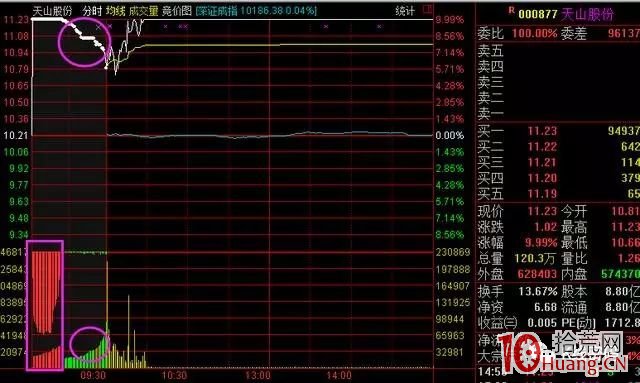Click the 10:30 time axis label
Screen dimensions: 640x383
pos(175,375)
